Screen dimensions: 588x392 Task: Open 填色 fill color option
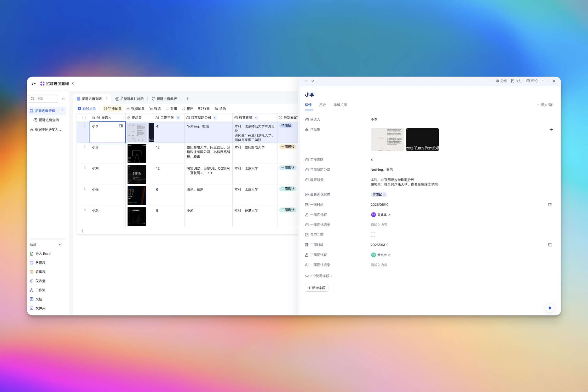coord(220,108)
